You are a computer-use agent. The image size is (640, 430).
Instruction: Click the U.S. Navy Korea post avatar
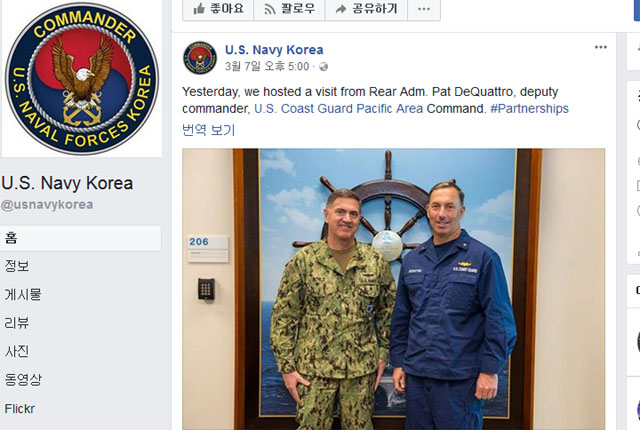[x=200, y=58]
